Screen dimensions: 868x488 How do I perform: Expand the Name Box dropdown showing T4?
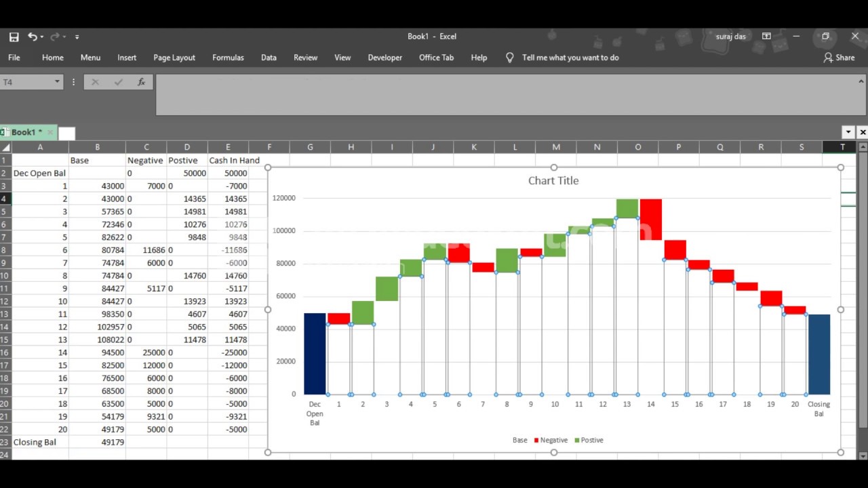click(57, 82)
